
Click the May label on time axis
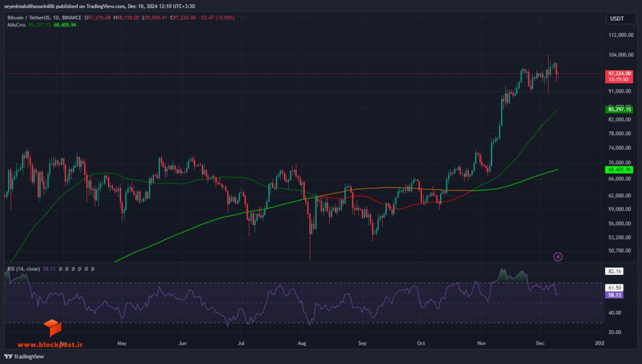(x=122, y=343)
